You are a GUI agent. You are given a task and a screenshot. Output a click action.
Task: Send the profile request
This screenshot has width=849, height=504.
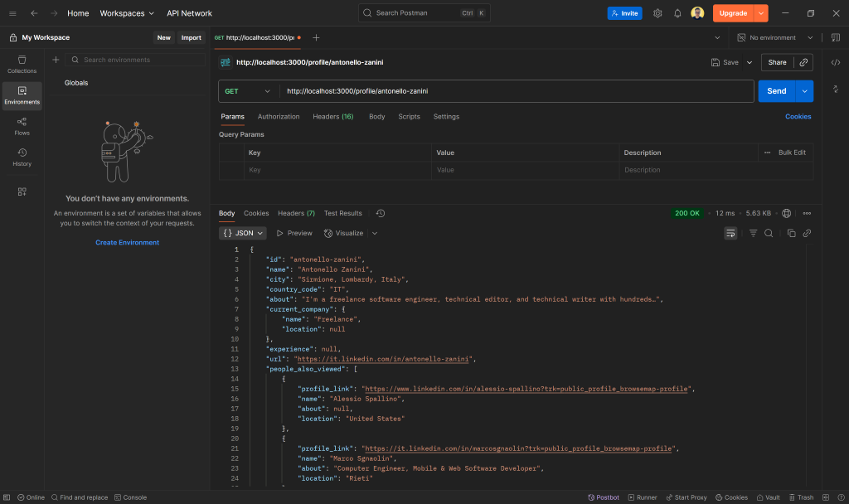[778, 90]
